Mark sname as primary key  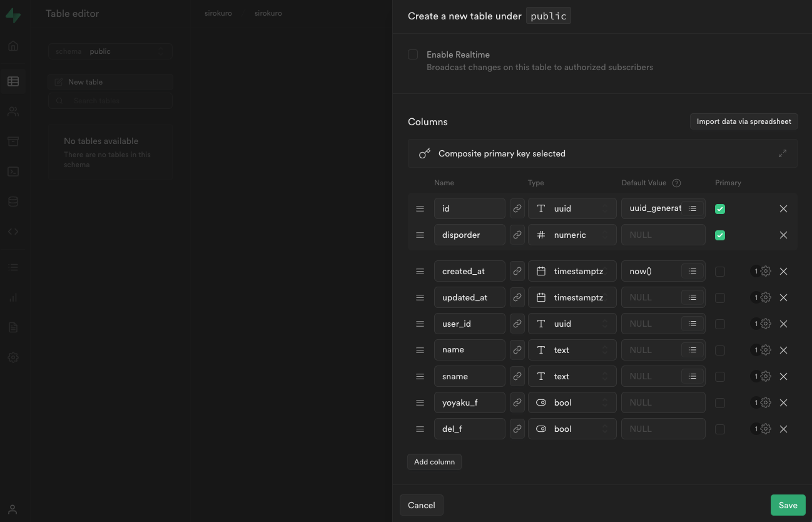[x=720, y=377]
